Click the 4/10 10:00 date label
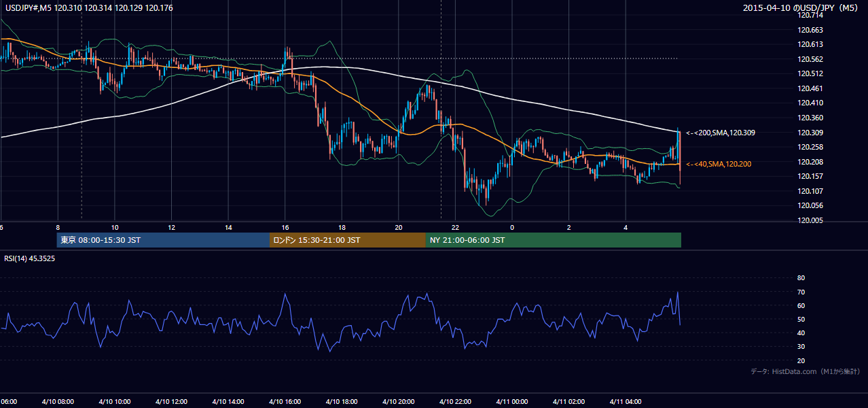868x408 pixels. pyautogui.click(x=115, y=401)
